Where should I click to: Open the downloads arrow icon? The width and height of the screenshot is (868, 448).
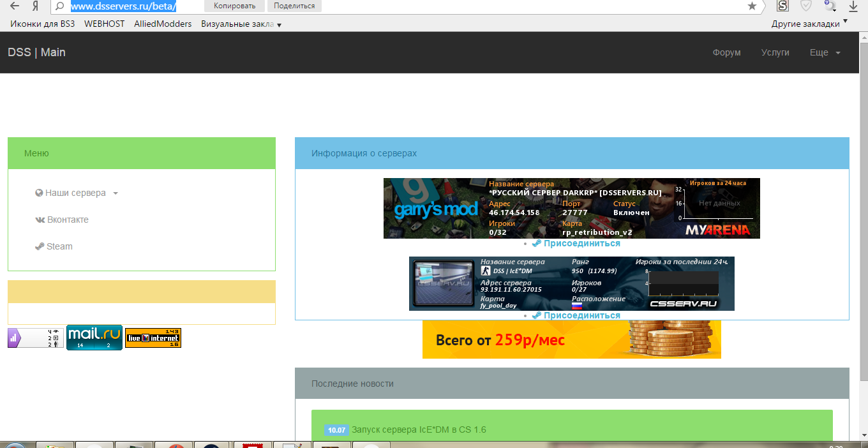pos(853,6)
